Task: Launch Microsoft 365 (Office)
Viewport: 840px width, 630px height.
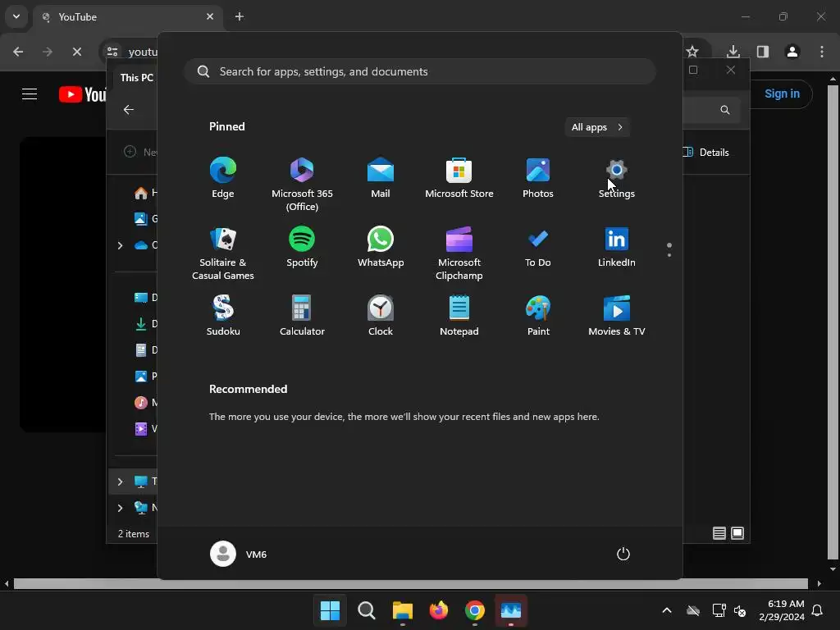Action: pyautogui.click(x=302, y=185)
